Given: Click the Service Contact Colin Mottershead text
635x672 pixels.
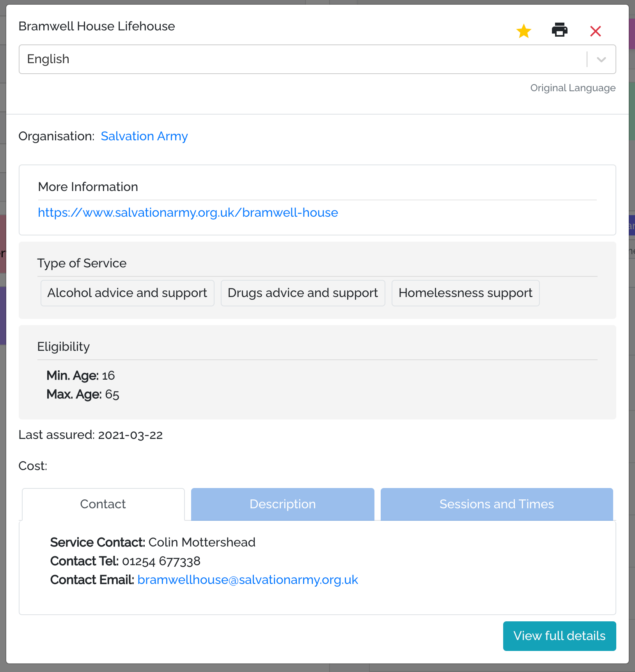Looking at the screenshot, I should tap(153, 542).
